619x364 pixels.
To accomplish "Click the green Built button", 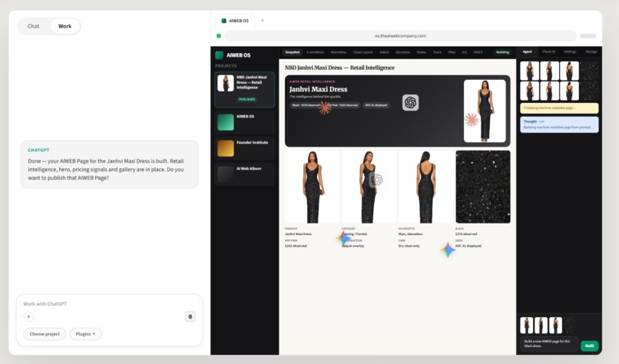I will pos(589,346).
